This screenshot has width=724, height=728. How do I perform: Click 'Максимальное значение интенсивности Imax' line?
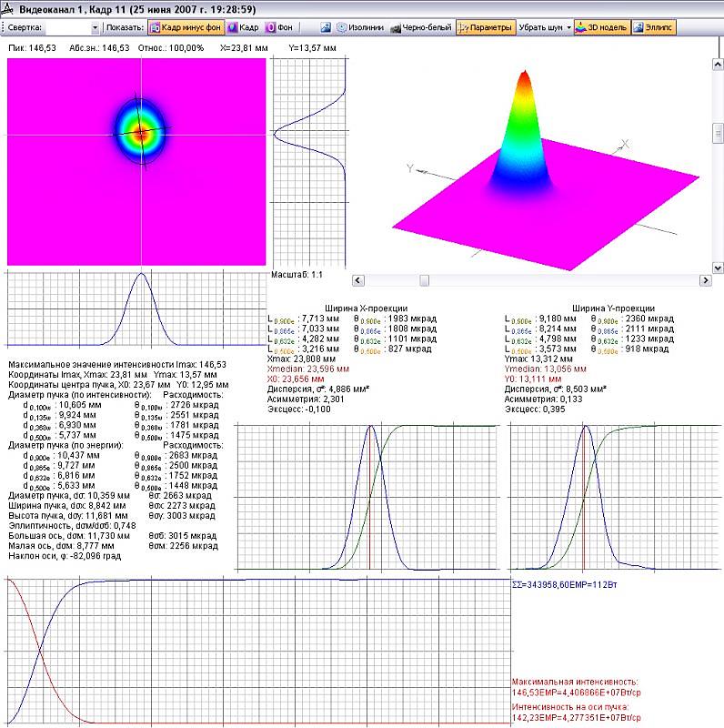pyautogui.click(x=117, y=365)
